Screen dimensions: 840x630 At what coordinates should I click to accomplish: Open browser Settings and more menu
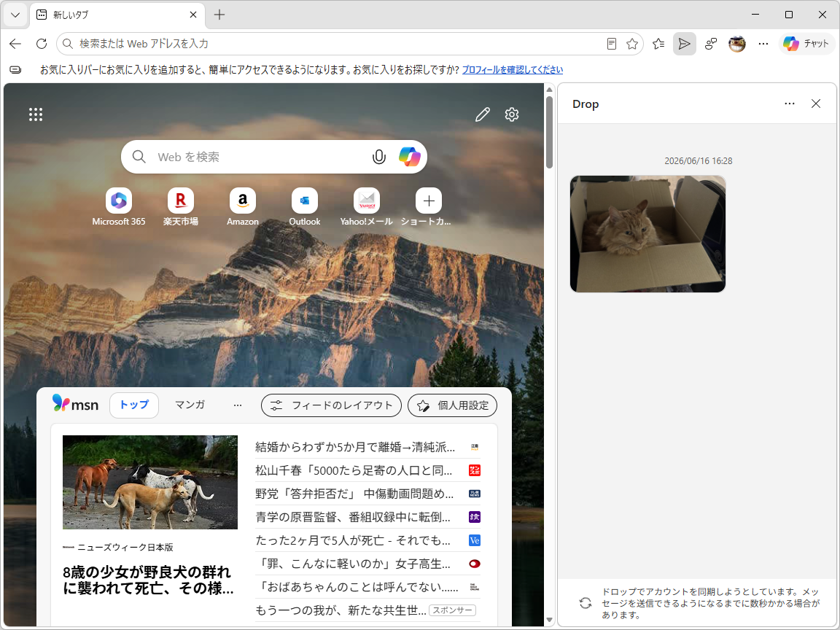[x=763, y=44]
